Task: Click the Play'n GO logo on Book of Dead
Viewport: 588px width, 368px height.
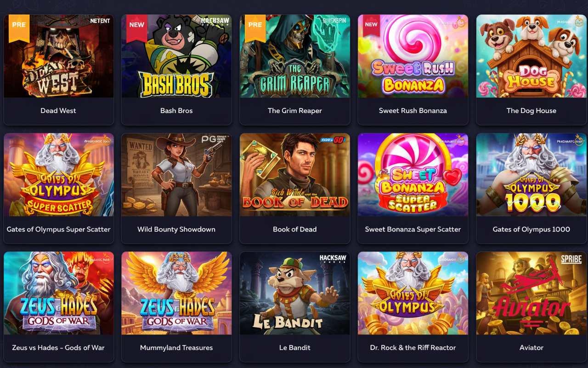Action: tap(332, 140)
